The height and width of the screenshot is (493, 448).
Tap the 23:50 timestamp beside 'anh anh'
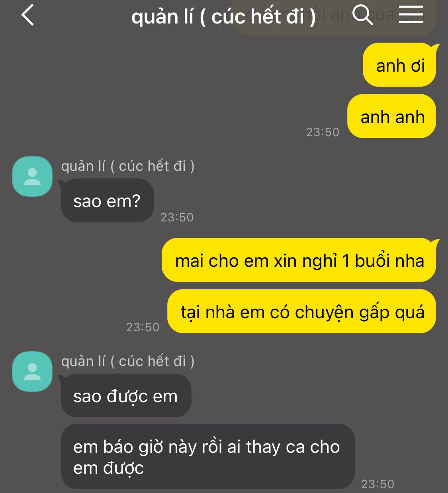click(x=323, y=132)
